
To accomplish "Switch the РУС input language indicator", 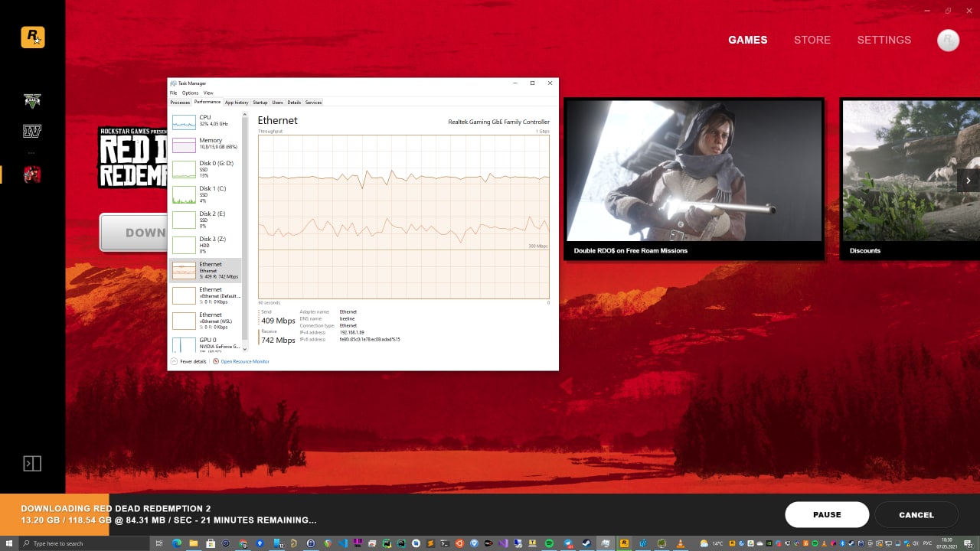I will 927,543.
